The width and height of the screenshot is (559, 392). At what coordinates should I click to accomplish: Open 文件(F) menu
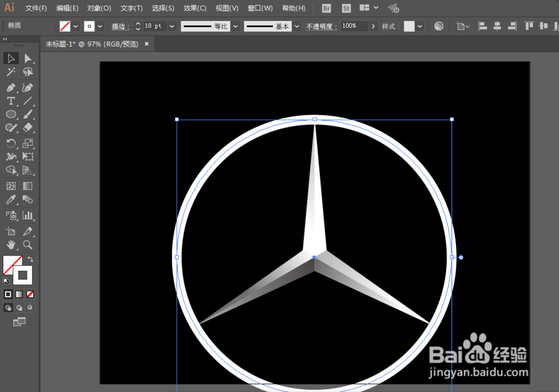(36, 8)
